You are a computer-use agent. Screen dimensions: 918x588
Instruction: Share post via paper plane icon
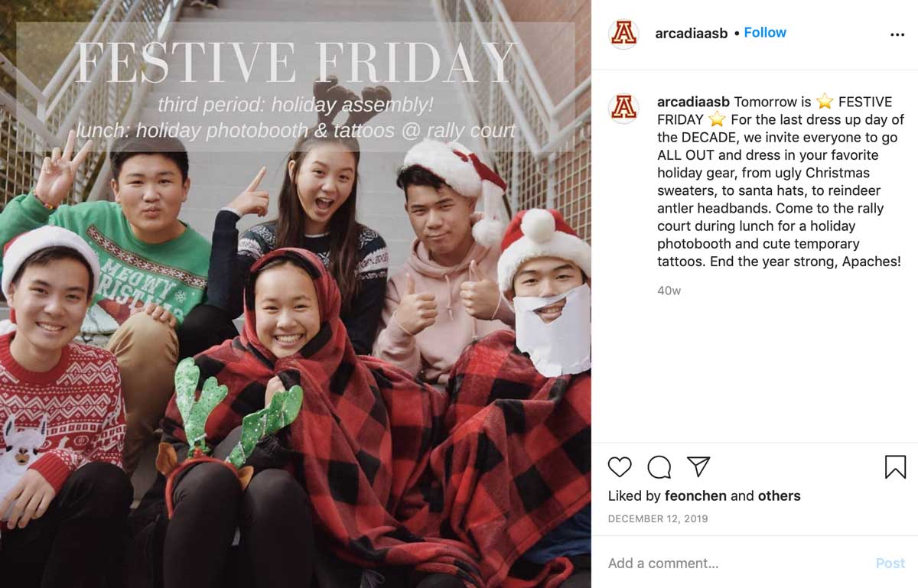pos(698,466)
